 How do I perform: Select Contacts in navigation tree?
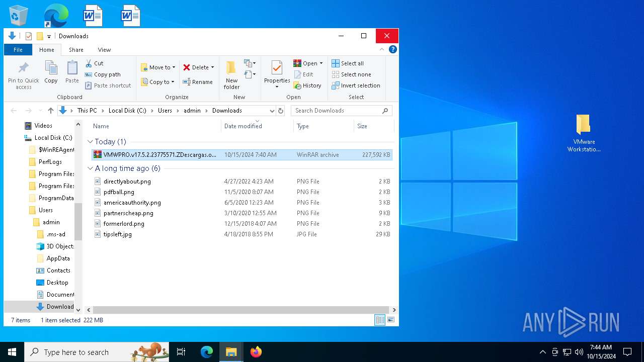click(58, 270)
